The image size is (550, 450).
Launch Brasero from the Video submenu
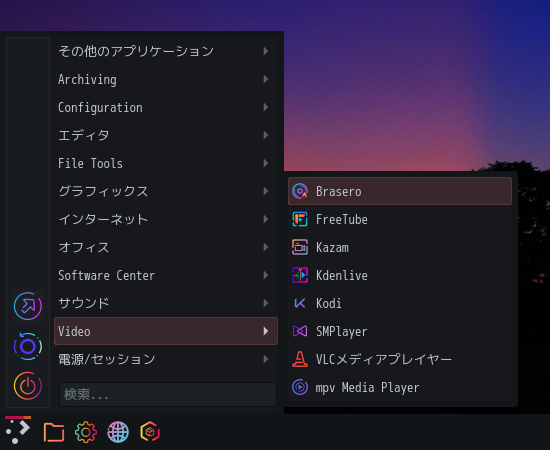[400, 191]
